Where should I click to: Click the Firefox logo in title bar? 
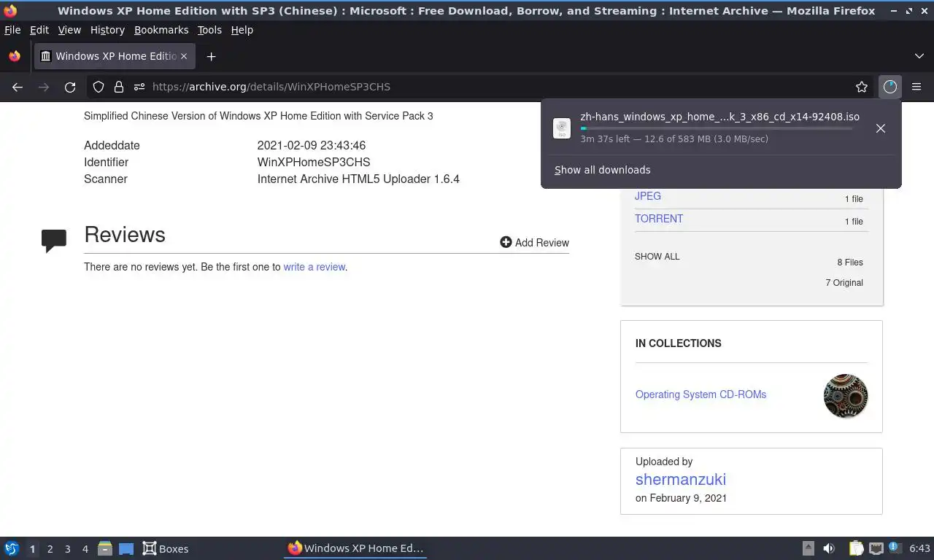tap(10, 10)
